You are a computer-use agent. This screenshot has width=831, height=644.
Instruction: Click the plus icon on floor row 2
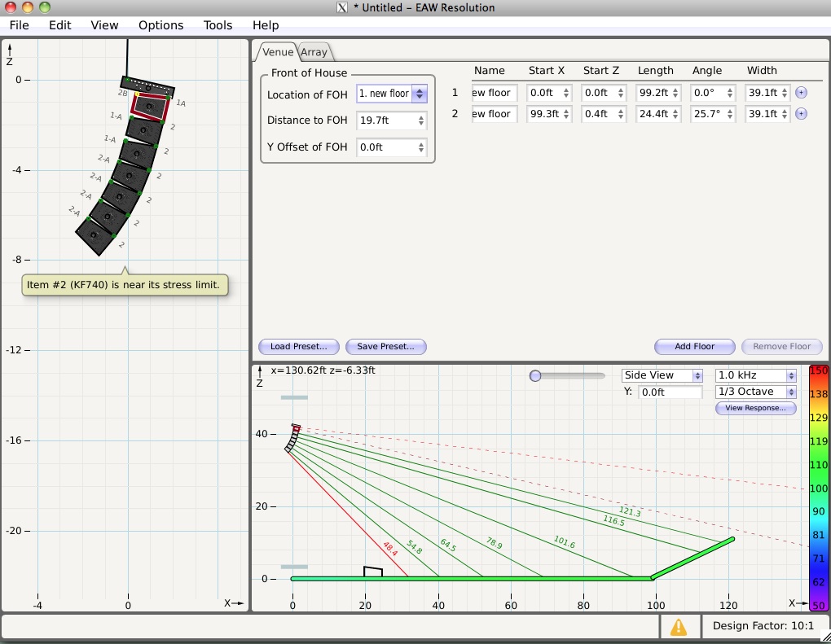801,114
